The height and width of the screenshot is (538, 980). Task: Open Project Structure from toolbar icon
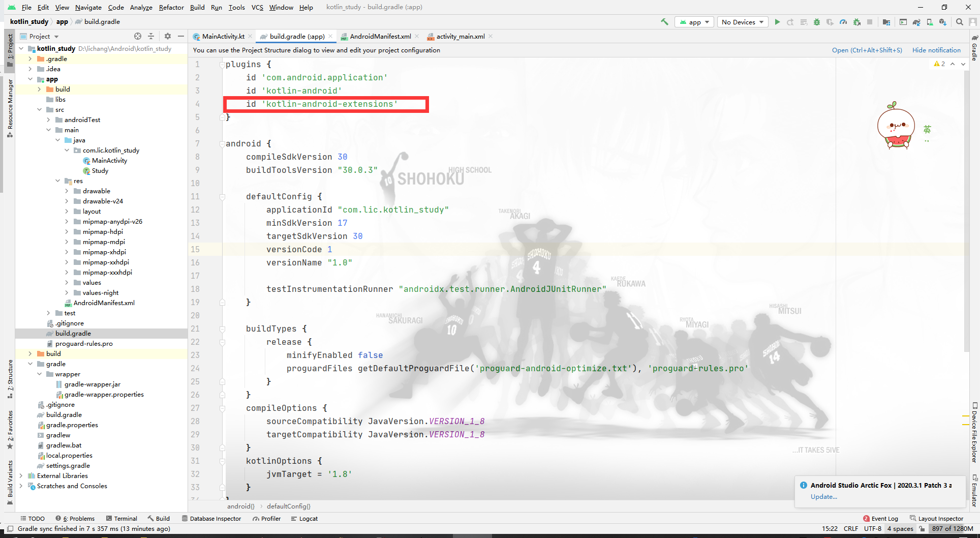[x=886, y=22]
